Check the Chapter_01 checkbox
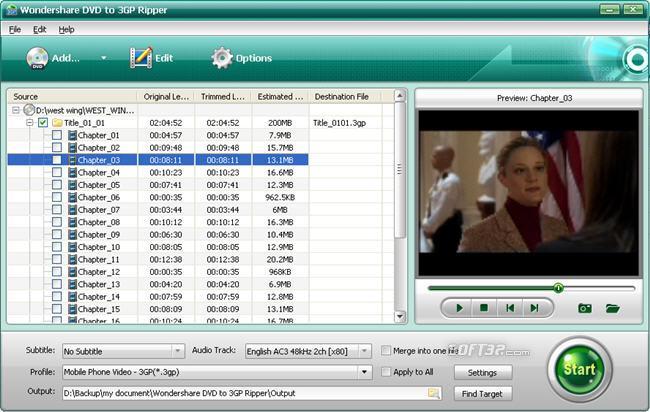Image resolution: width=650 pixels, height=412 pixels. 57,135
